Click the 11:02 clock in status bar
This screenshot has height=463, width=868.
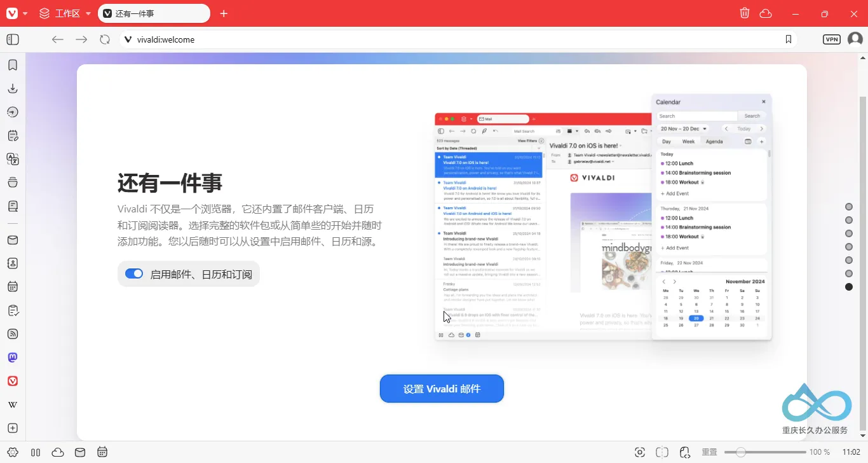pyautogui.click(x=851, y=452)
